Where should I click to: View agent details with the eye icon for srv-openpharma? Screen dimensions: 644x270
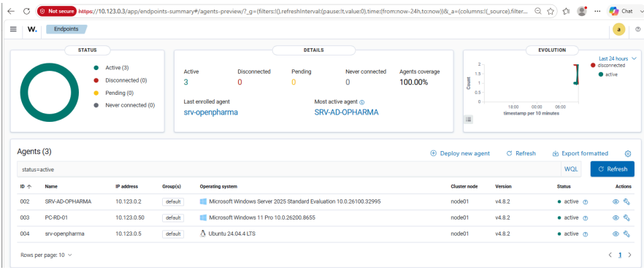pos(616,234)
